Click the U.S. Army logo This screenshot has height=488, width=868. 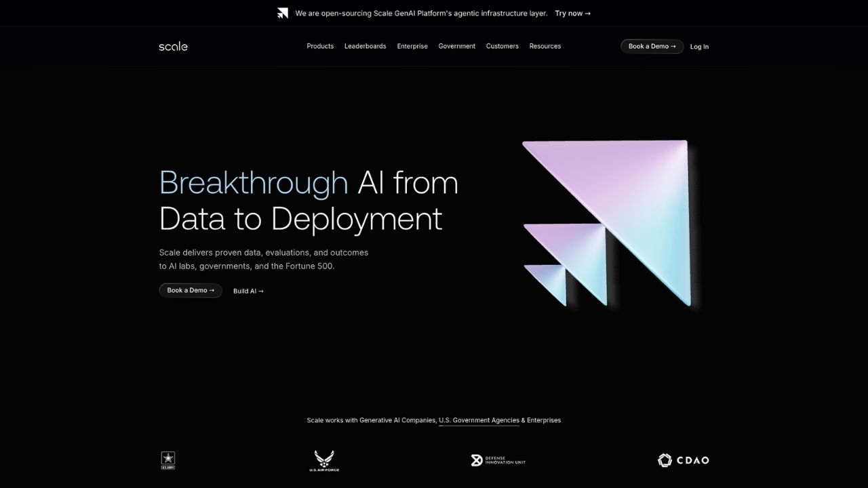coord(168,461)
